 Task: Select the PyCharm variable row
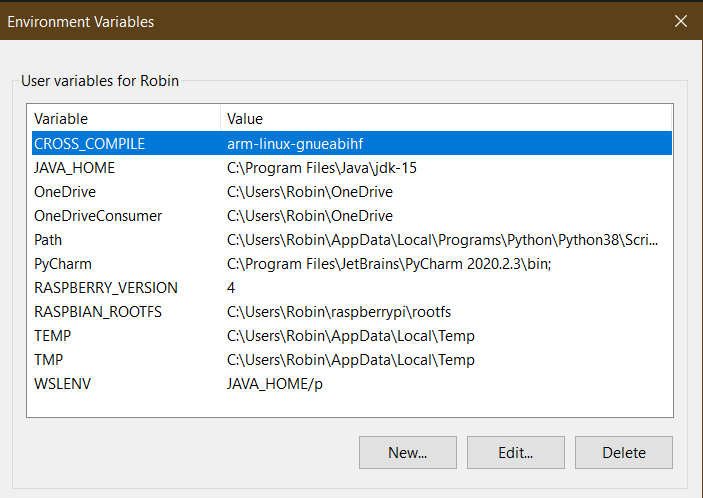point(352,264)
